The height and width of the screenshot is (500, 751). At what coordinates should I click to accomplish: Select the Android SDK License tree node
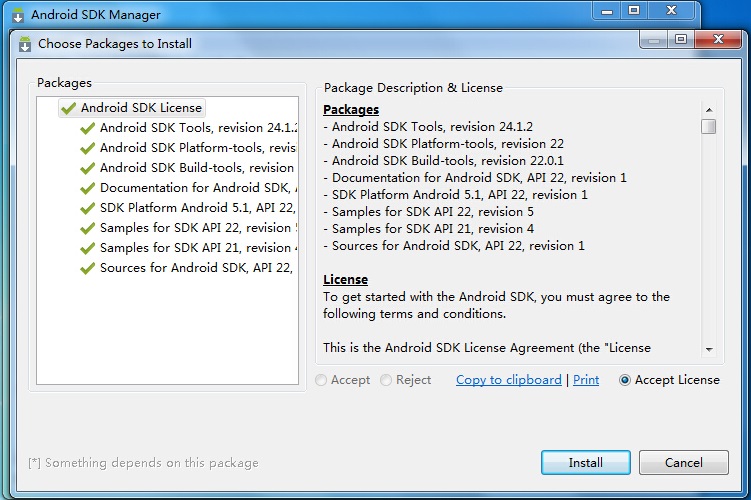132,108
